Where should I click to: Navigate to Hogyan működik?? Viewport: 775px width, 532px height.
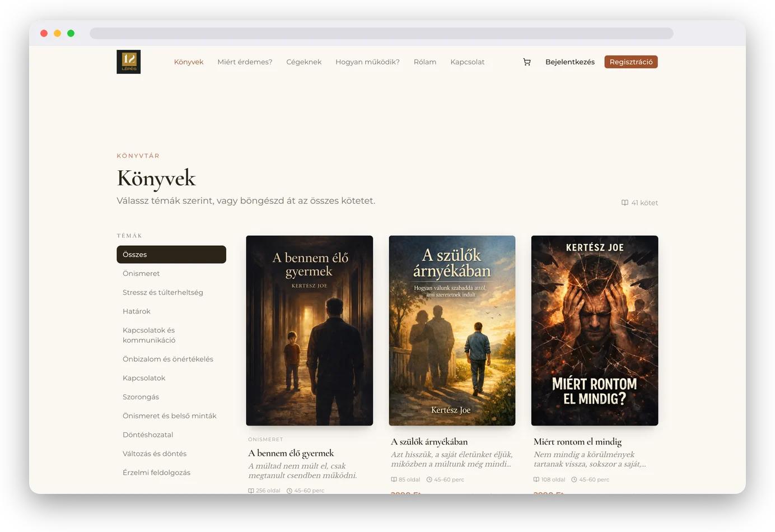367,62
